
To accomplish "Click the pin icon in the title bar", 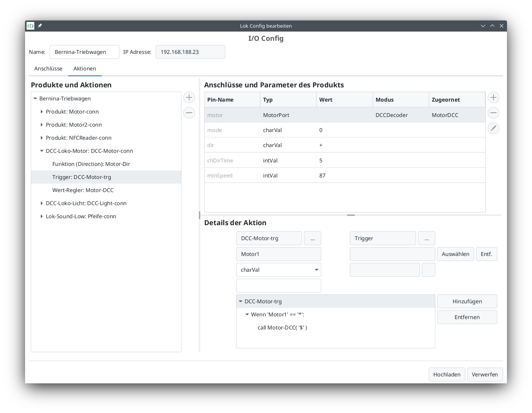I will (40, 26).
